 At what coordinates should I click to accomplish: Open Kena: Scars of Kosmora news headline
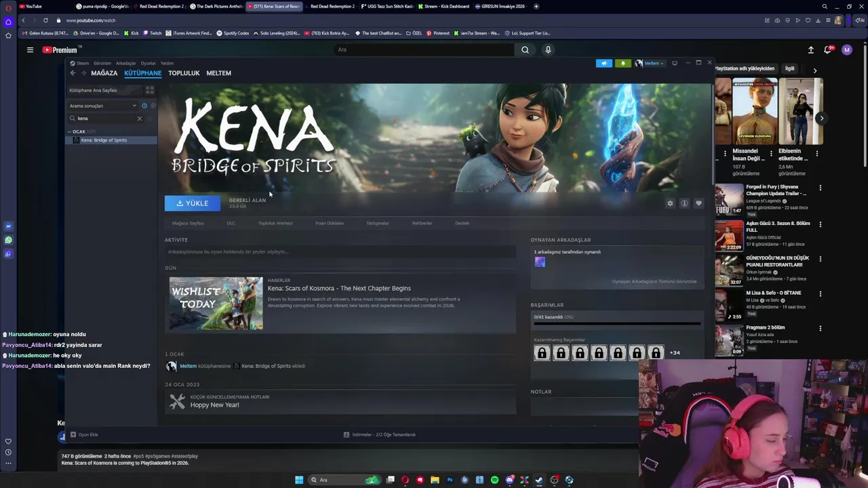coord(339,289)
